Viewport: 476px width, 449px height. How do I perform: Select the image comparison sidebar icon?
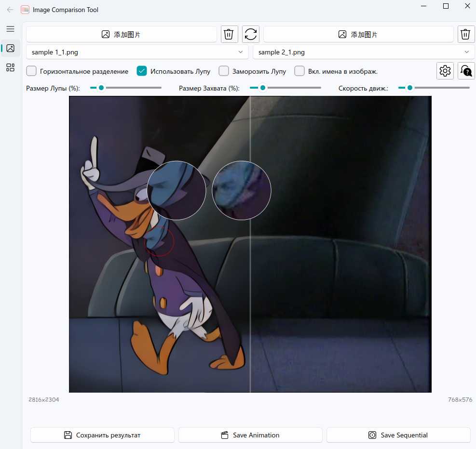point(10,48)
